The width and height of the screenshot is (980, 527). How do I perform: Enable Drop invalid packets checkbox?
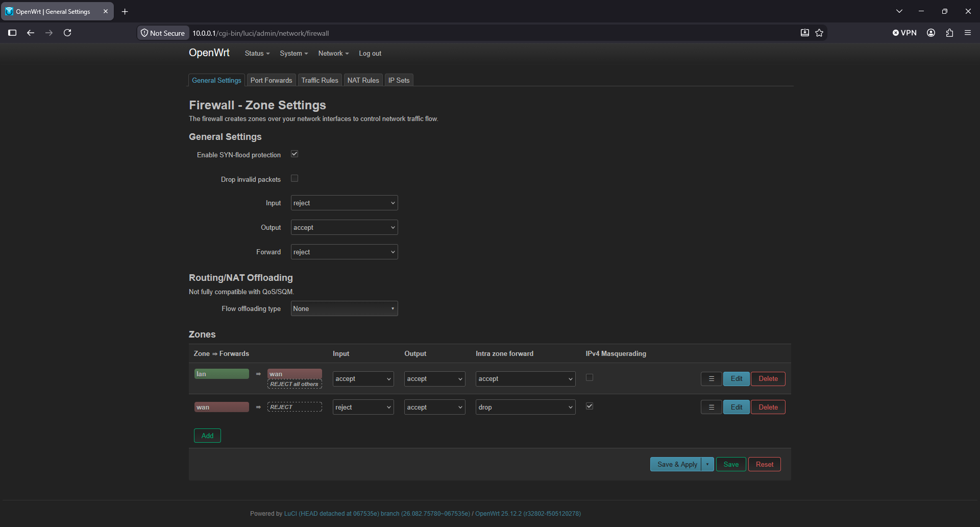coord(295,178)
